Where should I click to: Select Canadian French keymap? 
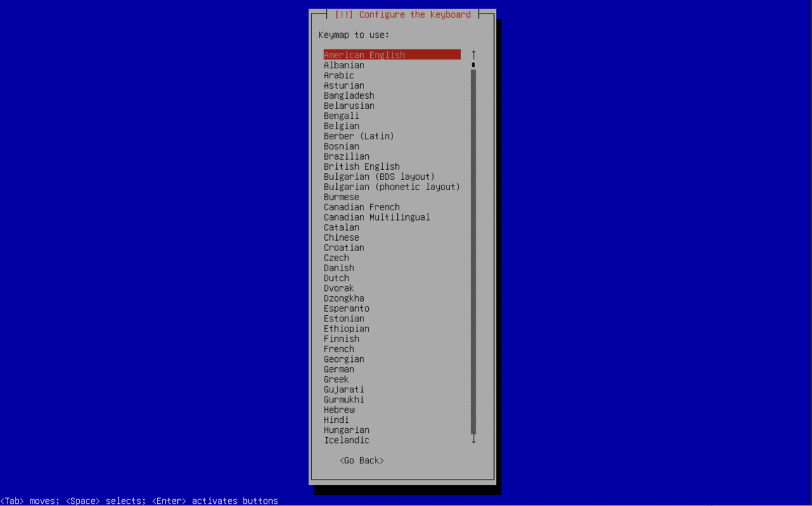361,207
